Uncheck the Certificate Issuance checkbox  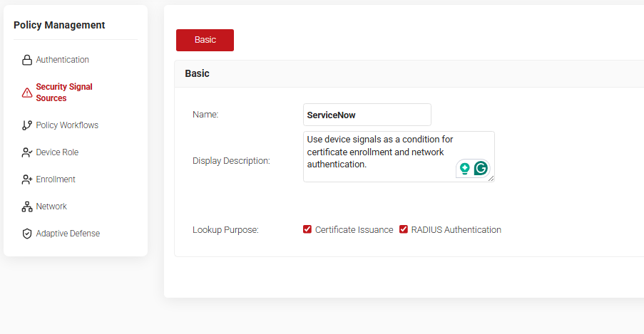(x=307, y=229)
